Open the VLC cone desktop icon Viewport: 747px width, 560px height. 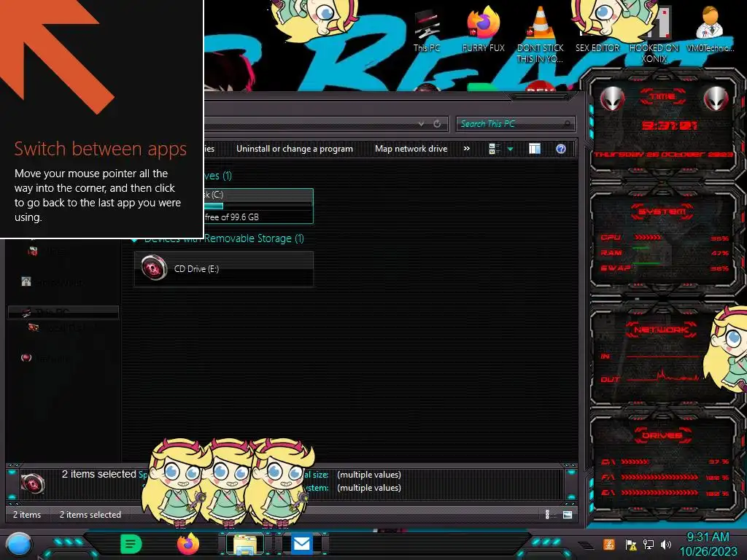click(x=541, y=34)
